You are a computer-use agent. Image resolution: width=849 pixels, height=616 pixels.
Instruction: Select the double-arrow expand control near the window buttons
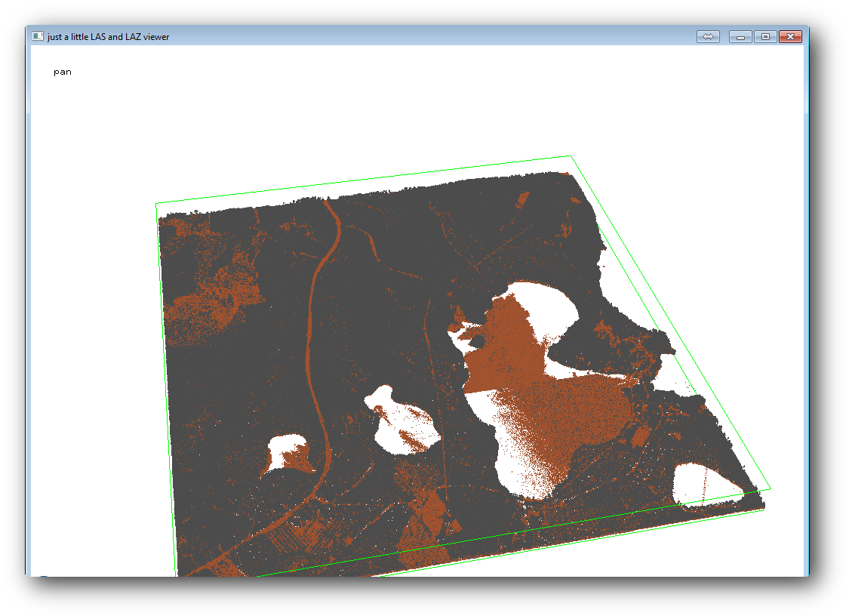pyautogui.click(x=708, y=36)
